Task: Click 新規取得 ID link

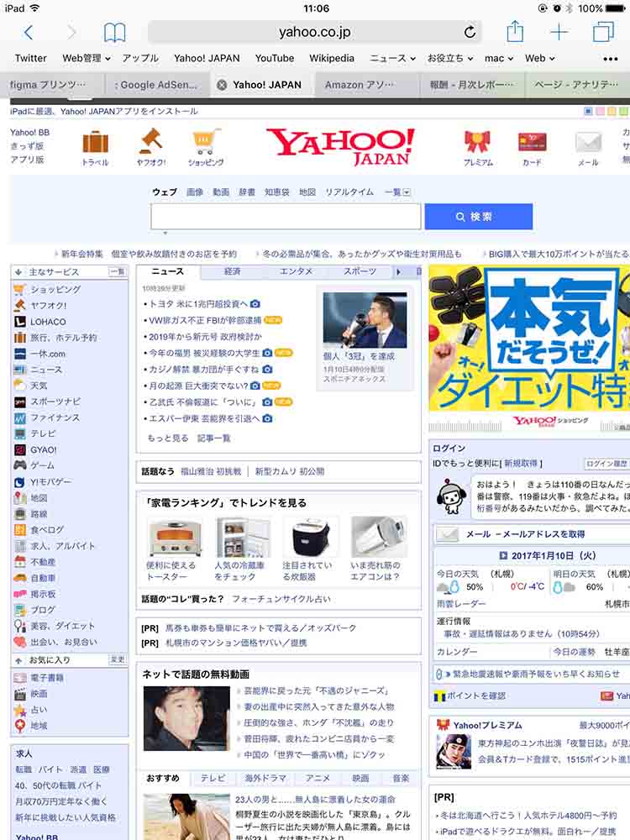Action: click(521, 464)
